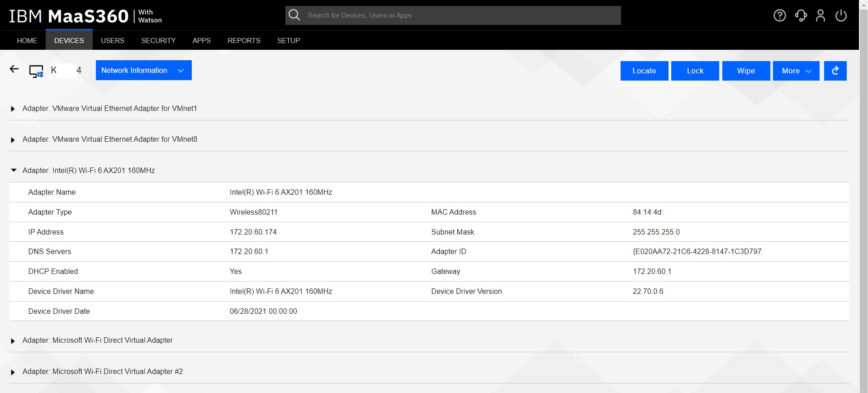The image size is (868, 393).
Task: Click the Adapter Name label
Action: click(x=52, y=192)
